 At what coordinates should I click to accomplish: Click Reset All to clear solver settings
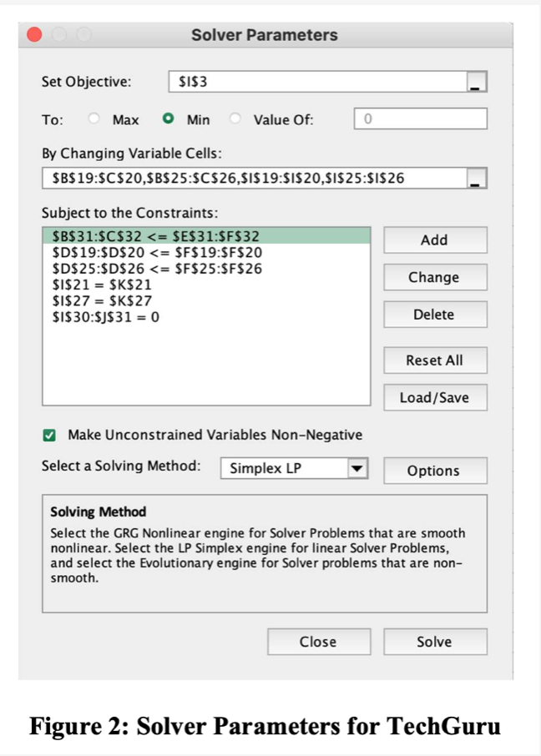pyautogui.click(x=435, y=360)
